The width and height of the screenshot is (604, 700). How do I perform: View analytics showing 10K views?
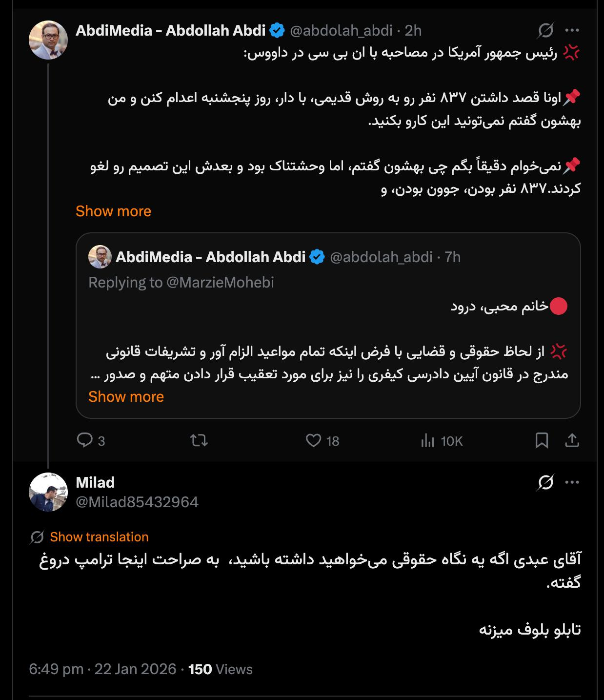[x=427, y=441]
